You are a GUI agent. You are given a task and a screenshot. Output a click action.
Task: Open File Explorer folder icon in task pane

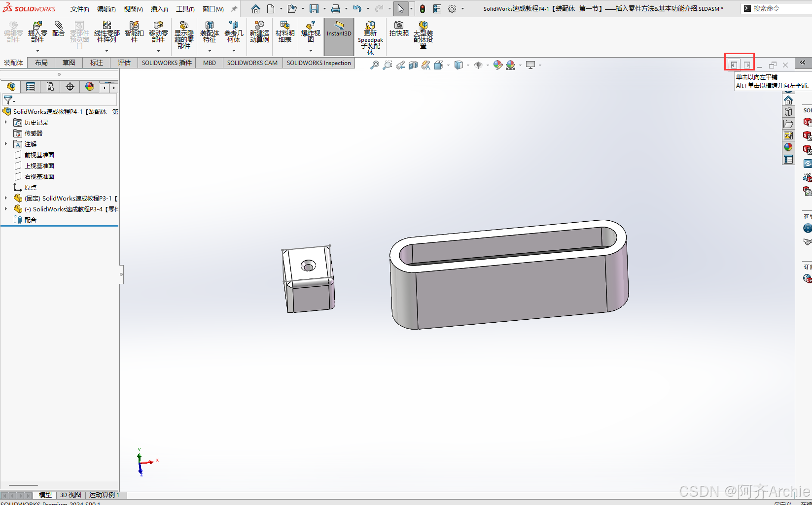pyautogui.click(x=788, y=124)
